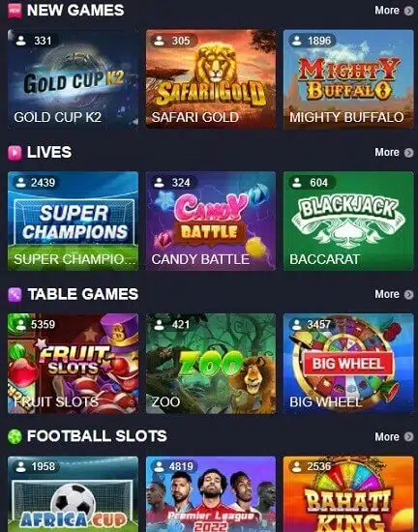Open the Premier League 2022 game

[x=211, y=494]
